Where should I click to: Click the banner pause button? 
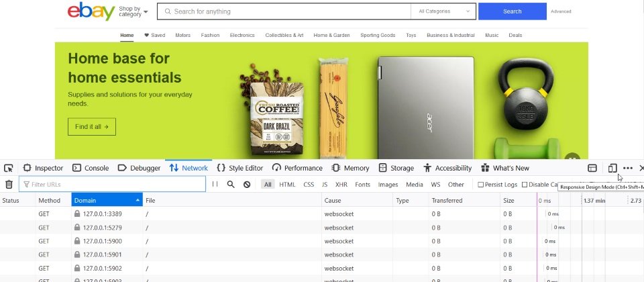(572, 157)
